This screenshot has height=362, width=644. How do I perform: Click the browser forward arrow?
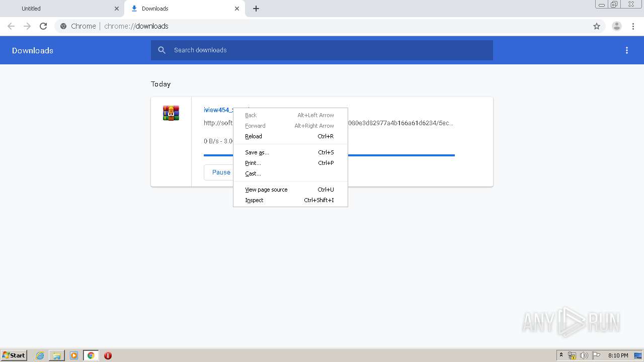coord(27,26)
